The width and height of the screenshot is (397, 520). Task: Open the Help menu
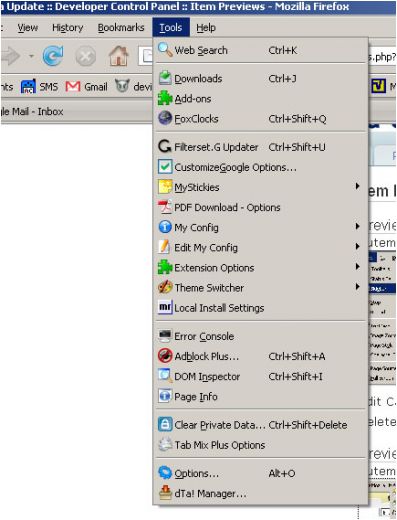pyautogui.click(x=206, y=28)
